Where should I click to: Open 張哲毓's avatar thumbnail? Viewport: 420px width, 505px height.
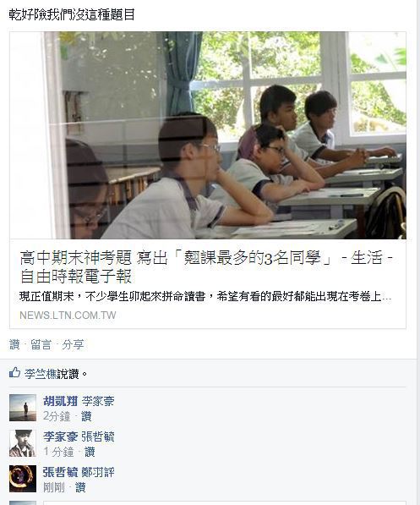click(23, 479)
